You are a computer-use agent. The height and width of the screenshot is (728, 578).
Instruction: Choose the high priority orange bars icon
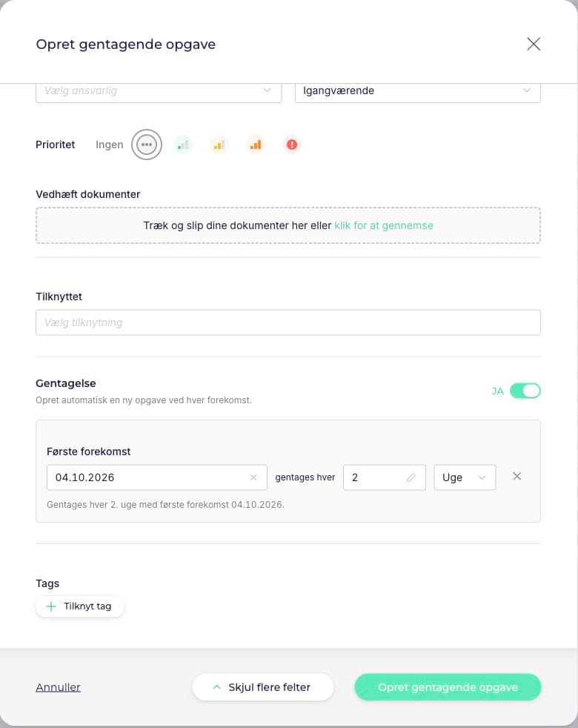coord(256,145)
